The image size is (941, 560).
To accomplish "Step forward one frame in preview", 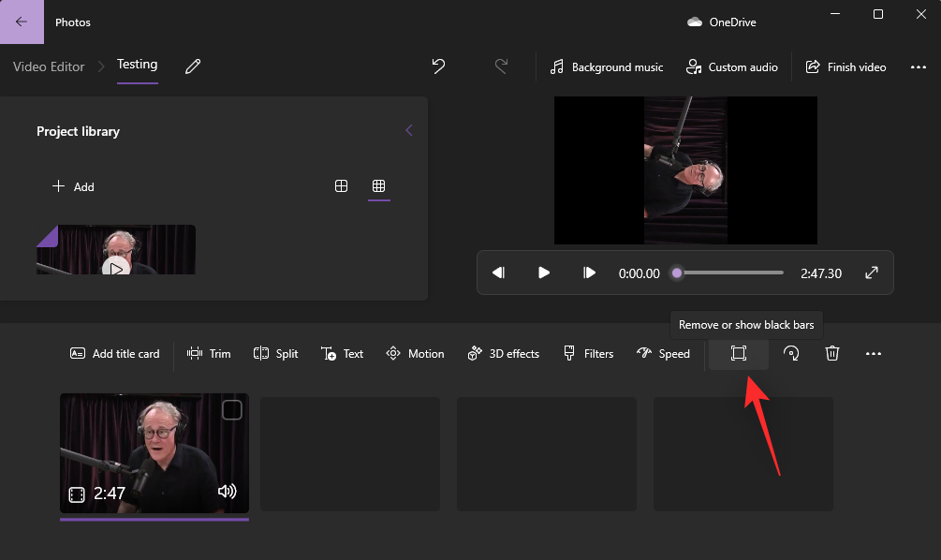I will point(589,273).
